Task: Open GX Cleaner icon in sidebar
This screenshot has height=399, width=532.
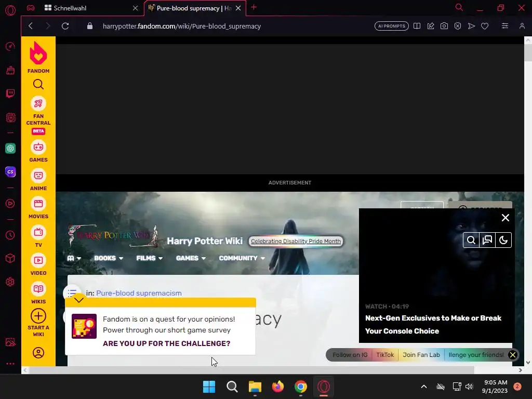Action: tap(10, 70)
